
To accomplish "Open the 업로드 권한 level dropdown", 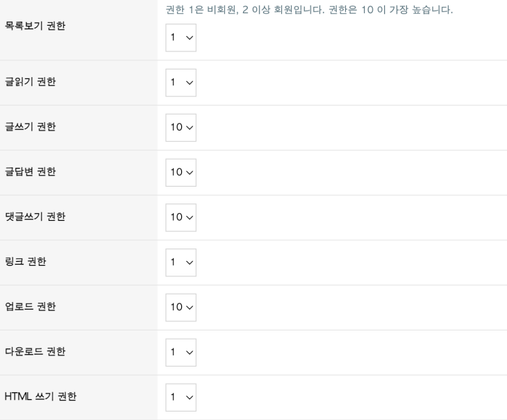I will tap(181, 308).
